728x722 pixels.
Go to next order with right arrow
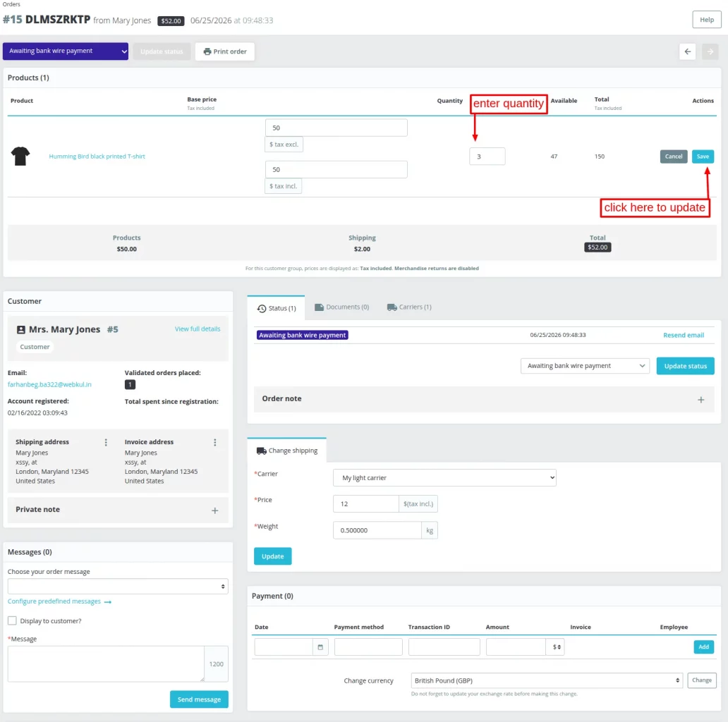[x=710, y=51]
